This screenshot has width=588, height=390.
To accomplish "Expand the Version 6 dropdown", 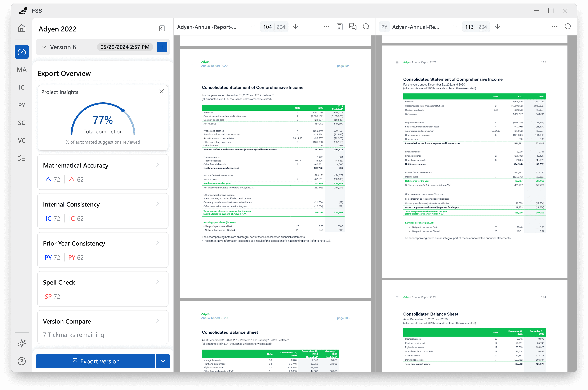I will [x=44, y=47].
